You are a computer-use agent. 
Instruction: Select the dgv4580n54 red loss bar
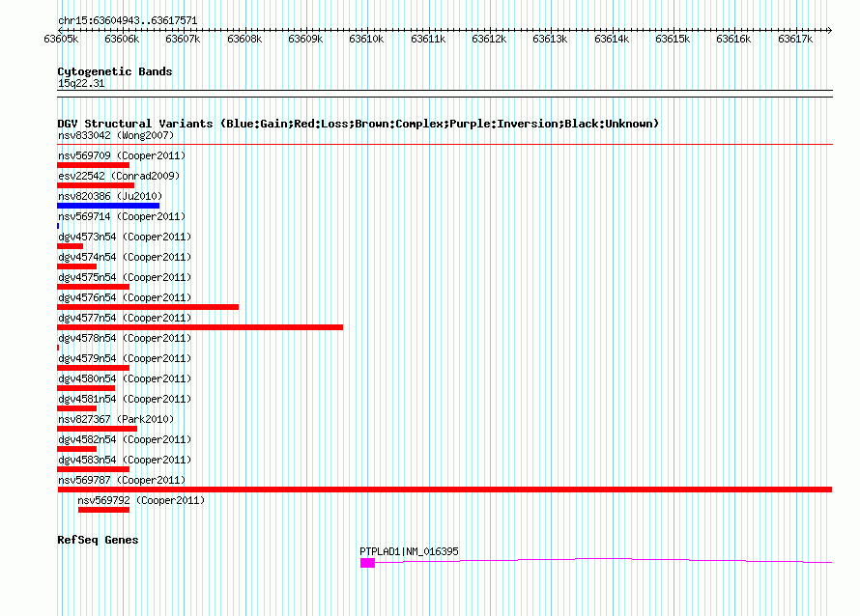(x=86, y=388)
